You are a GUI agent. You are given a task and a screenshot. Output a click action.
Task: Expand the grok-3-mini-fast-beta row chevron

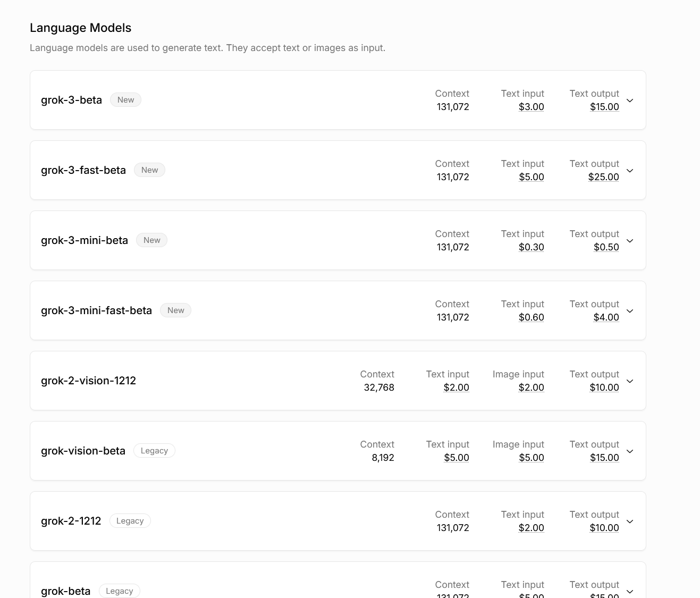click(630, 311)
